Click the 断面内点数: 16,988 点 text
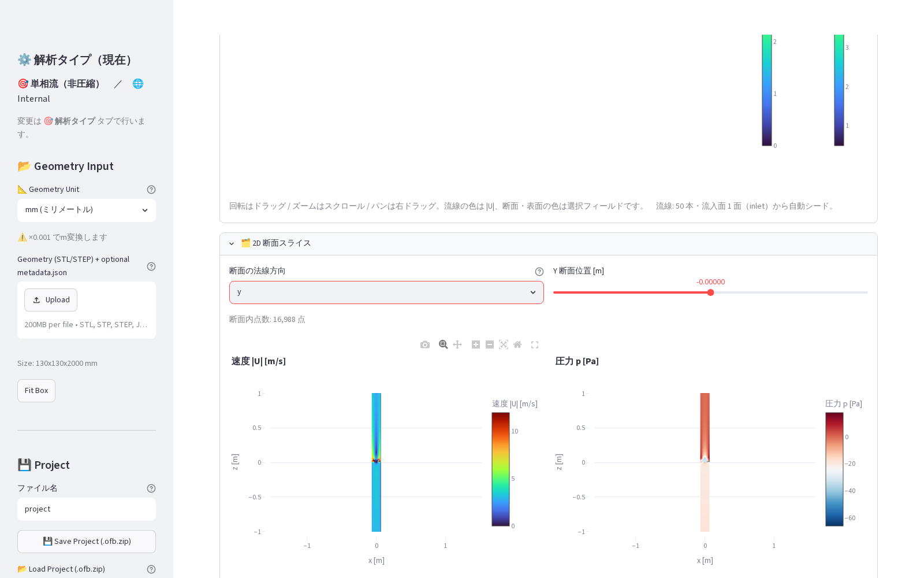The image size is (924, 578). 267,320
